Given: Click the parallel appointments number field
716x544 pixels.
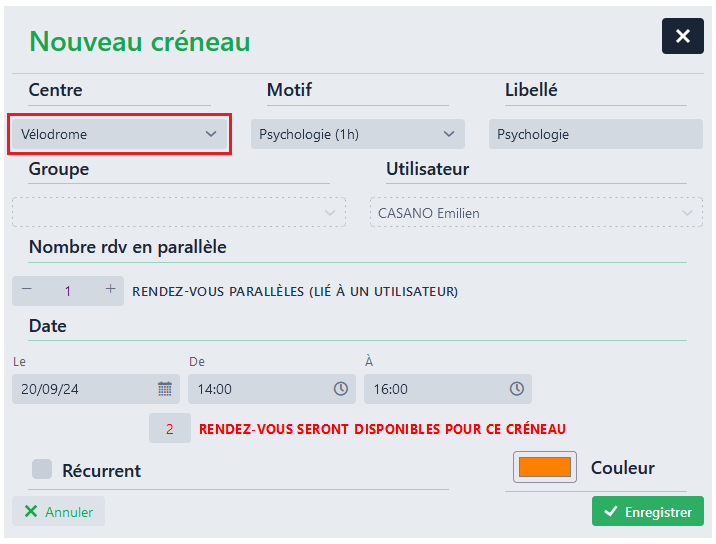Looking at the screenshot, I should point(68,291).
